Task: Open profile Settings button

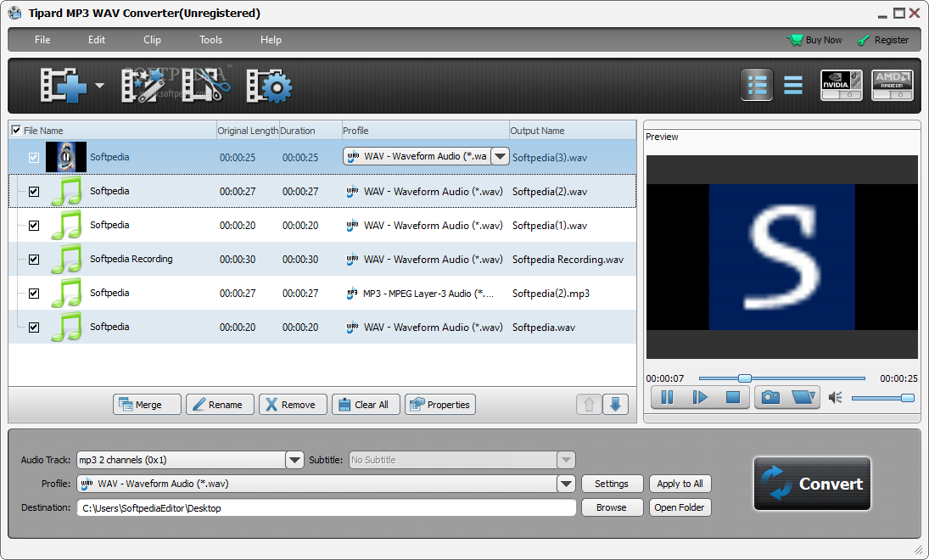Action: [x=612, y=484]
